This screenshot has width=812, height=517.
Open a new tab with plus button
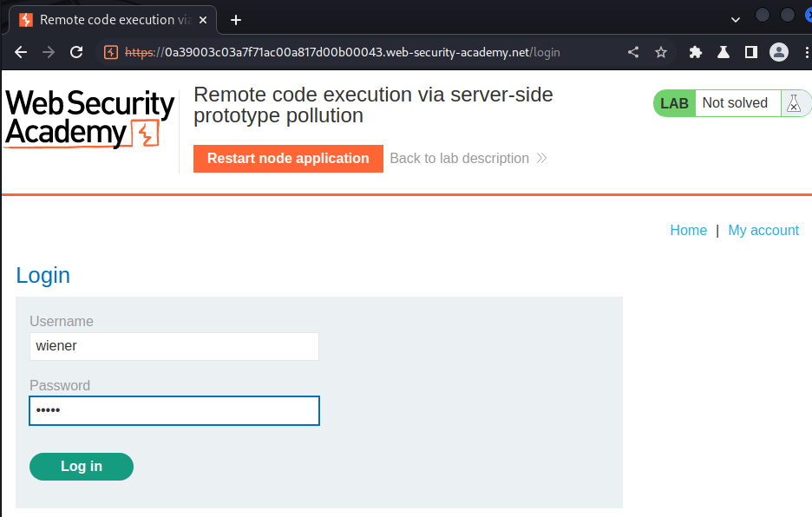(x=236, y=20)
